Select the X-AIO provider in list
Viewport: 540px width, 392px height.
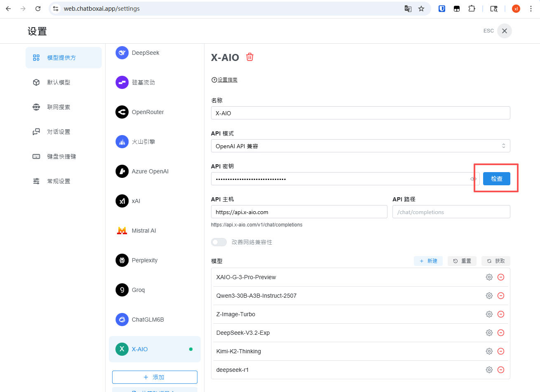pos(155,349)
